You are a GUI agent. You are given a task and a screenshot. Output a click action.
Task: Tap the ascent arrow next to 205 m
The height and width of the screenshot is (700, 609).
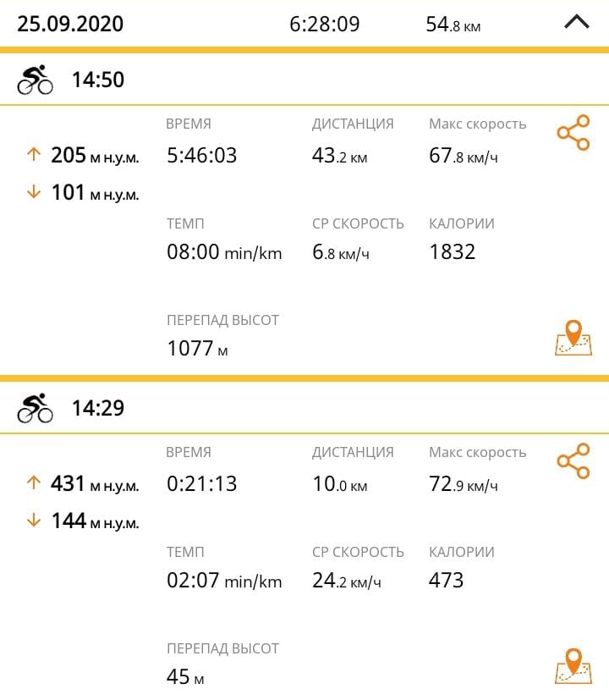click(34, 155)
